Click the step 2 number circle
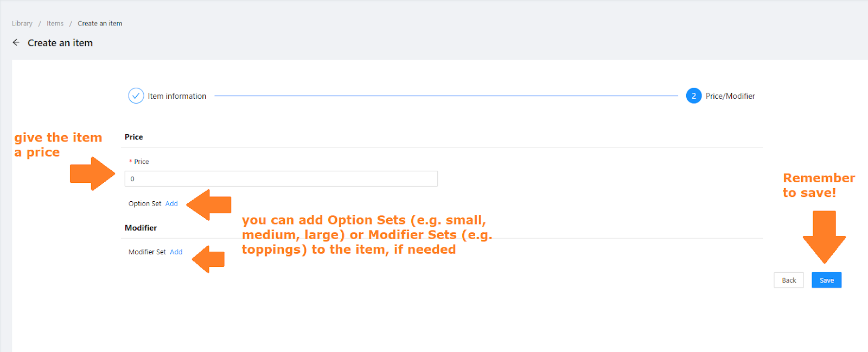868x352 pixels. [693, 95]
